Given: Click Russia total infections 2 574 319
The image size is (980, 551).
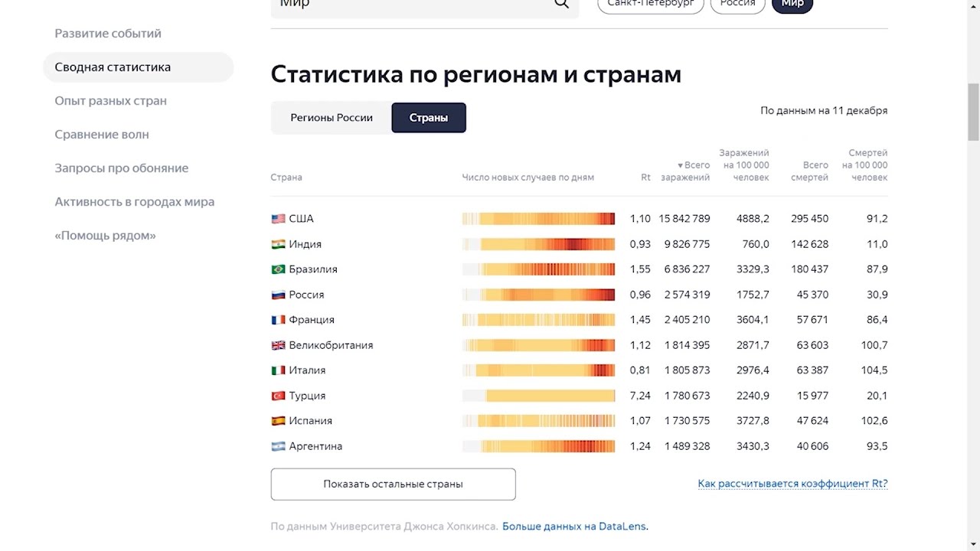Looking at the screenshot, I should click(687, 295).
